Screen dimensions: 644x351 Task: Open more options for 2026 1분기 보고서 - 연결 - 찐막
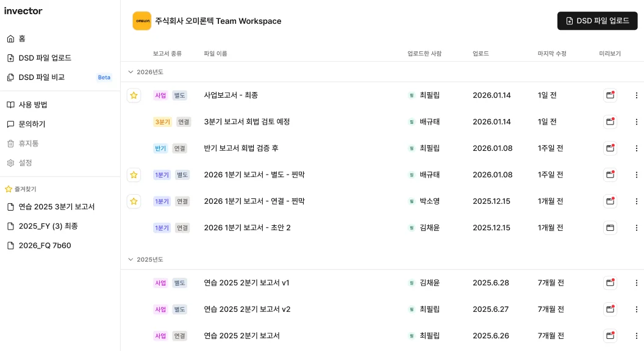(637, 201)
